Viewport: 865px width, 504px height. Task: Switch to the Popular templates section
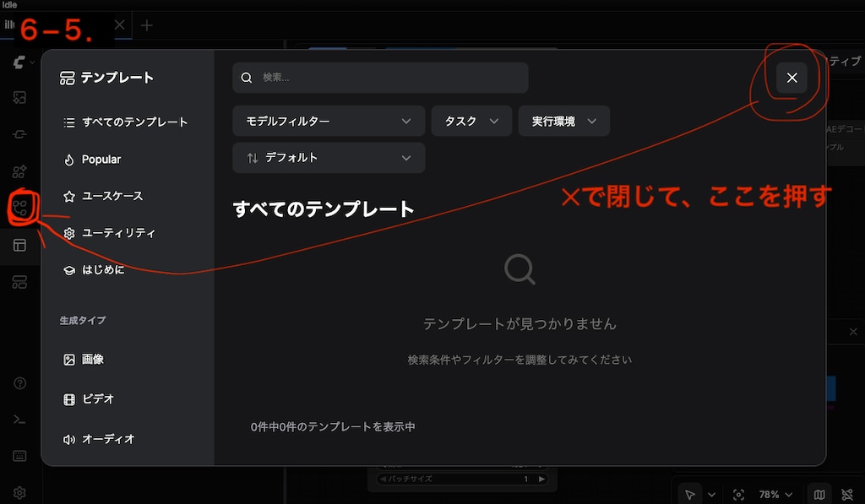pos(100,159)
